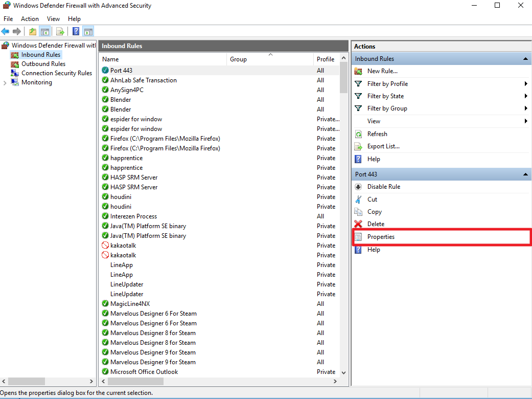Click the Properties icon in Actions

tap(358, 237)
